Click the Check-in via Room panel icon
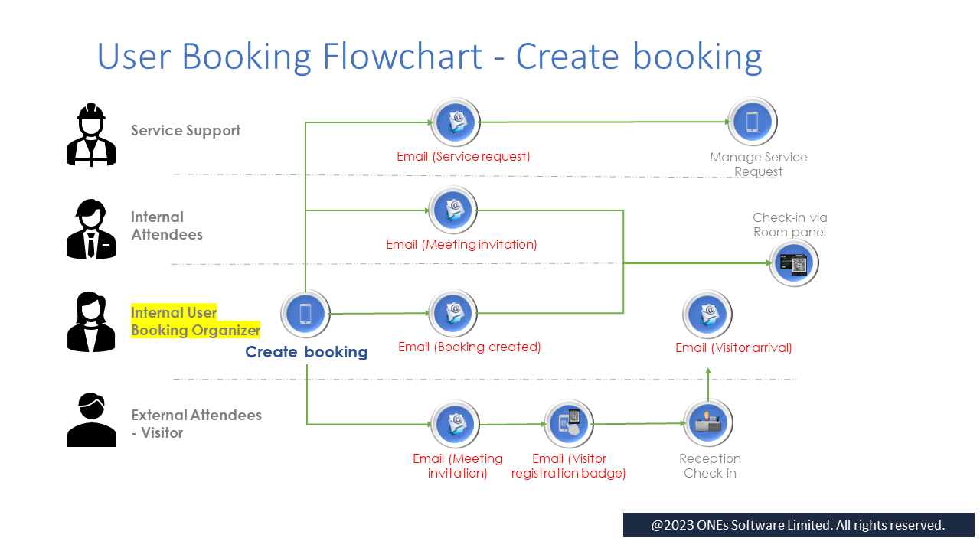 point(794,263)
